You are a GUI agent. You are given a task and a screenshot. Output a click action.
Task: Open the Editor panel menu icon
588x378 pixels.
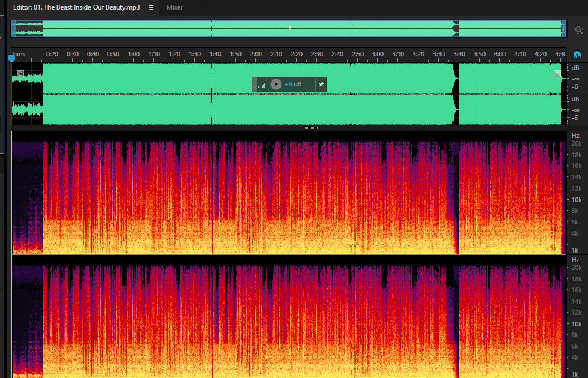point(151,8)
